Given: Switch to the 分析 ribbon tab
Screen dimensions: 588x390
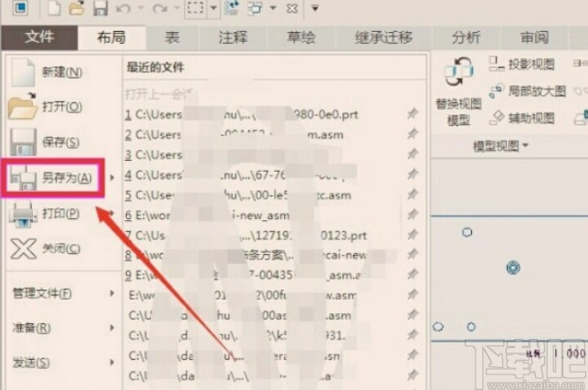Looking at the screenshot, I should (467, 37).
